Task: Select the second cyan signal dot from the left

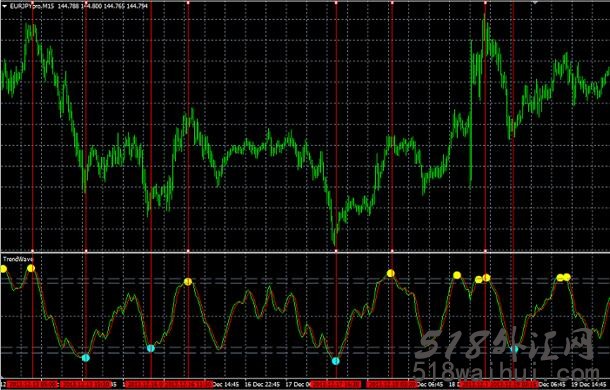Action: (x=151, y=348)
